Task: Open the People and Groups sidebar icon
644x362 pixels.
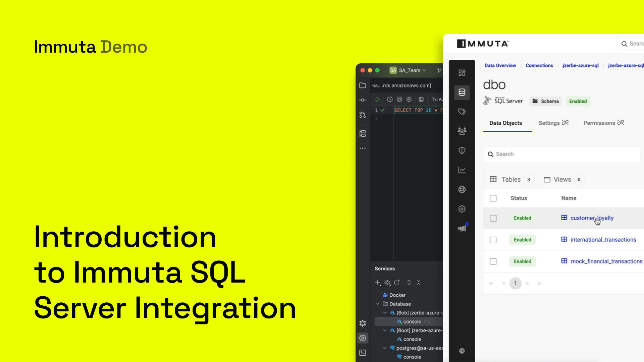Action: (462, 131)
